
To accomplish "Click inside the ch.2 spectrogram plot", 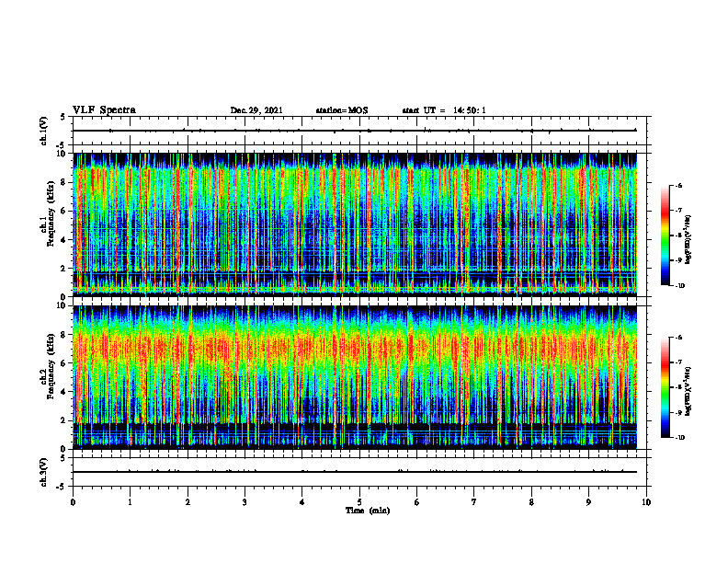I will coord(355,377).
